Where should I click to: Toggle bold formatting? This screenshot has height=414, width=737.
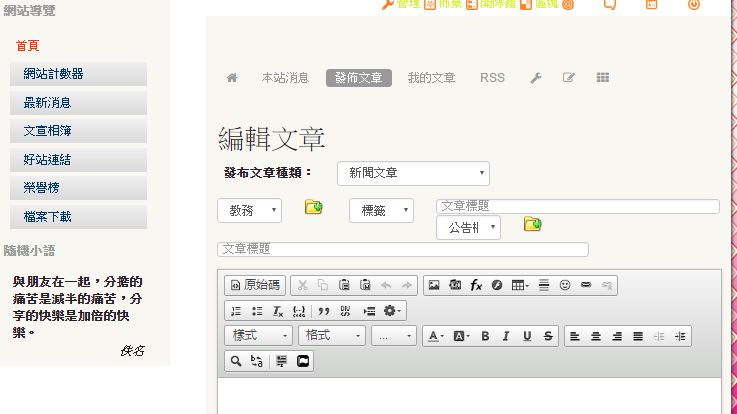point(485,336)
